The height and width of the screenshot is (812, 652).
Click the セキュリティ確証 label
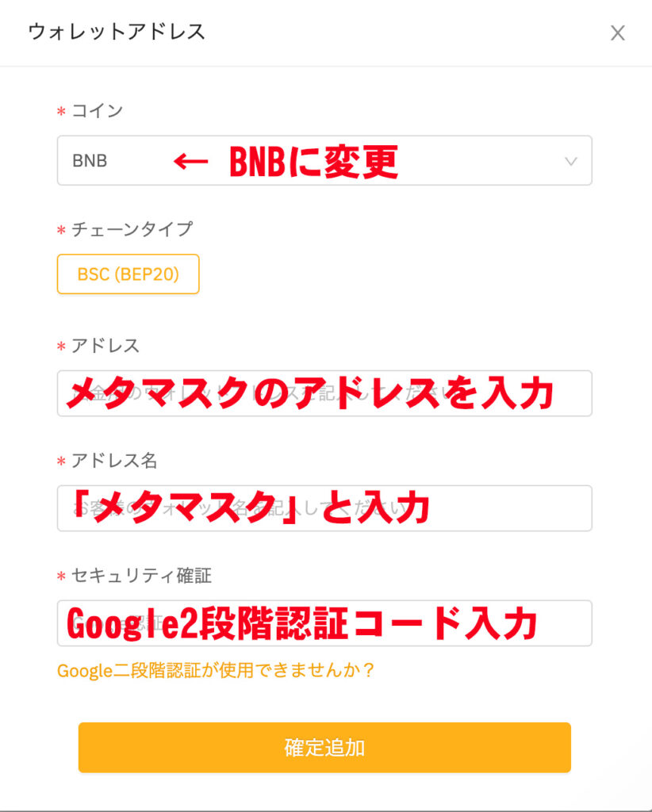pos(141,576)
